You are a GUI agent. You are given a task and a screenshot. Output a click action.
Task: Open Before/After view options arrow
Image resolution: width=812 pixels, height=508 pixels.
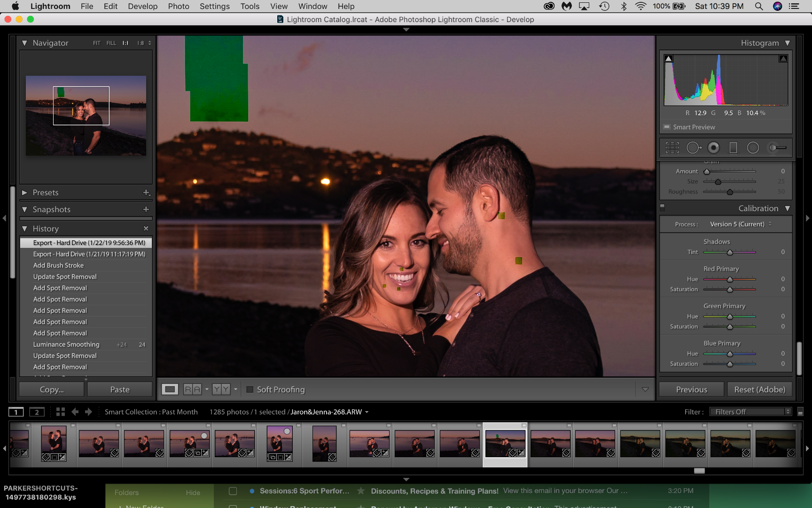(x=236, y=389)
